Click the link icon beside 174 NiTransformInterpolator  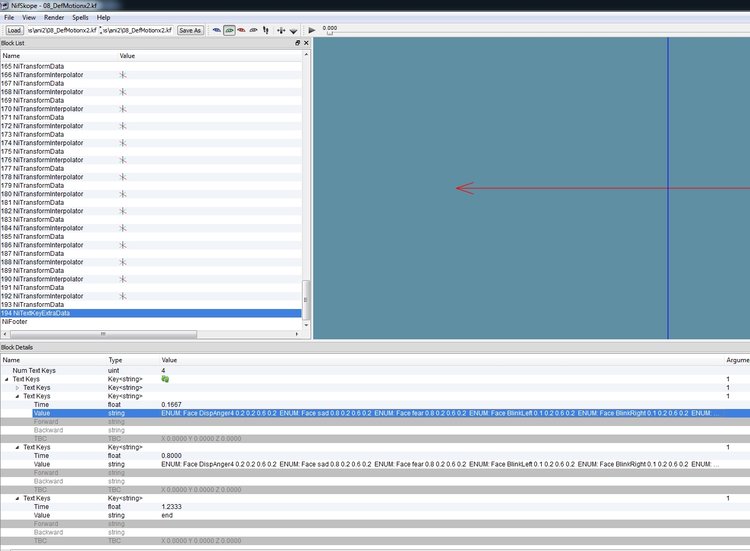pyautogui.click(x=123, y=143)
